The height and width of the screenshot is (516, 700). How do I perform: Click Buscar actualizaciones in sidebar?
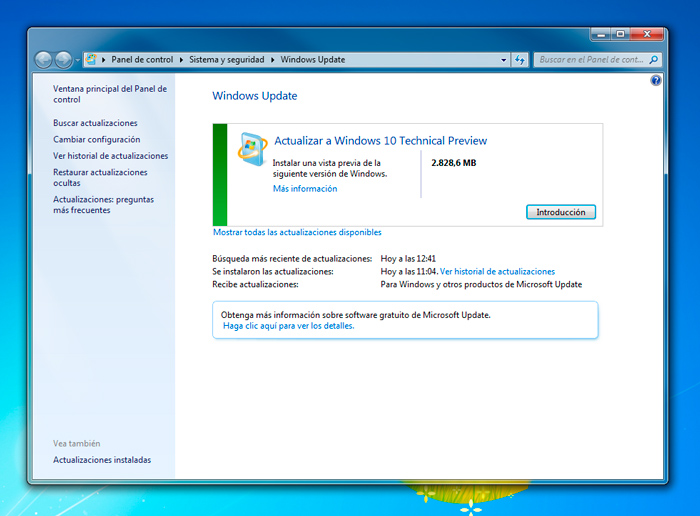click(x=95, y=123)
